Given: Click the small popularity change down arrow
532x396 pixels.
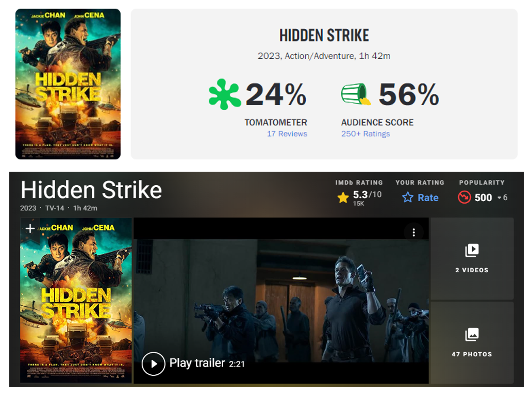Looking at the screenshot, I should 500,198.
